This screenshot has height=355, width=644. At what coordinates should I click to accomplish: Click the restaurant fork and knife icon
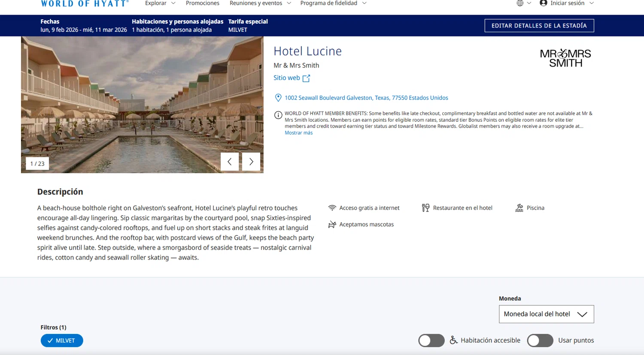click(425, 208)
